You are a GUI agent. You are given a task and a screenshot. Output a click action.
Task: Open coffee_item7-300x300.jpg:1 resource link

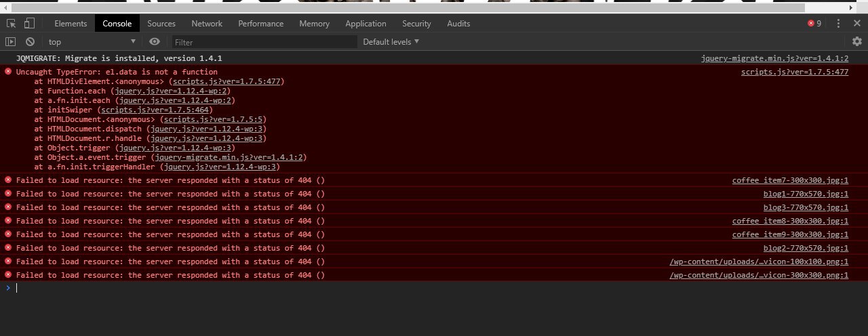coord(790,180)
